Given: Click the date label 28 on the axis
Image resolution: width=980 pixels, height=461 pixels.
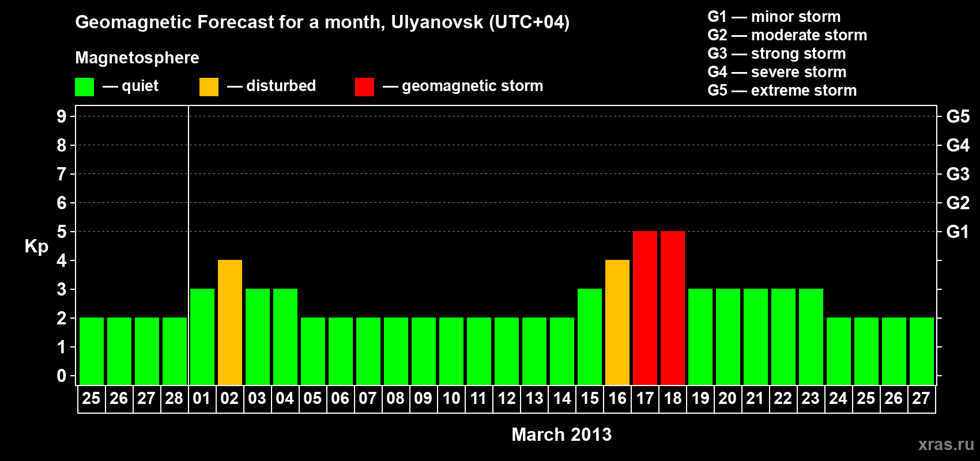Looking at the screenshot, I should tap(174, 399).
